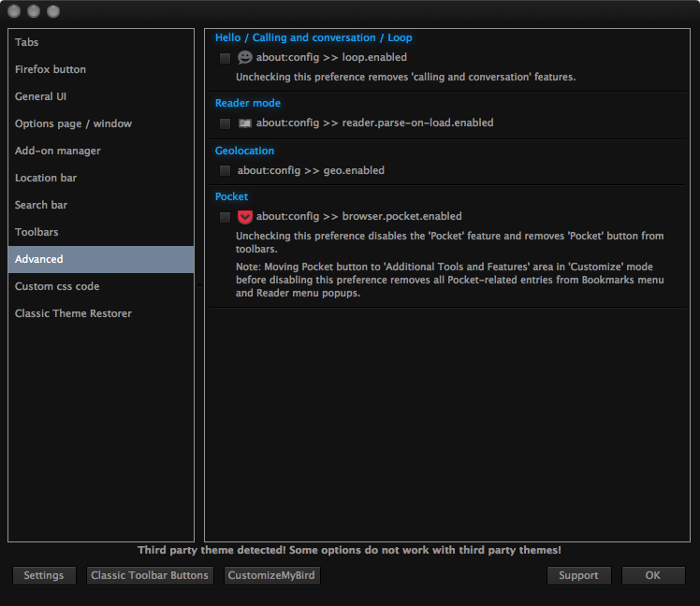Click the Classic Toolbar Buttons button
The image size is (700, 606).
coord(150,576)
